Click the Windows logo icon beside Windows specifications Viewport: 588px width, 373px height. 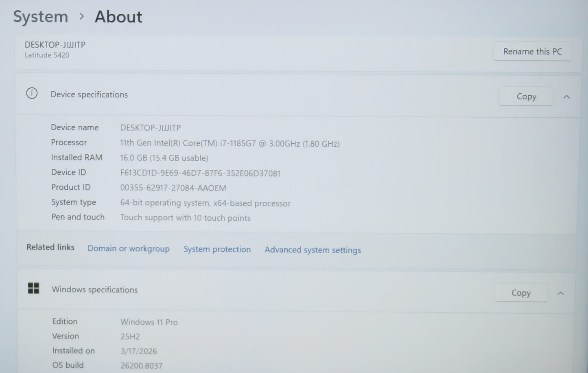(x=33, y=288)
